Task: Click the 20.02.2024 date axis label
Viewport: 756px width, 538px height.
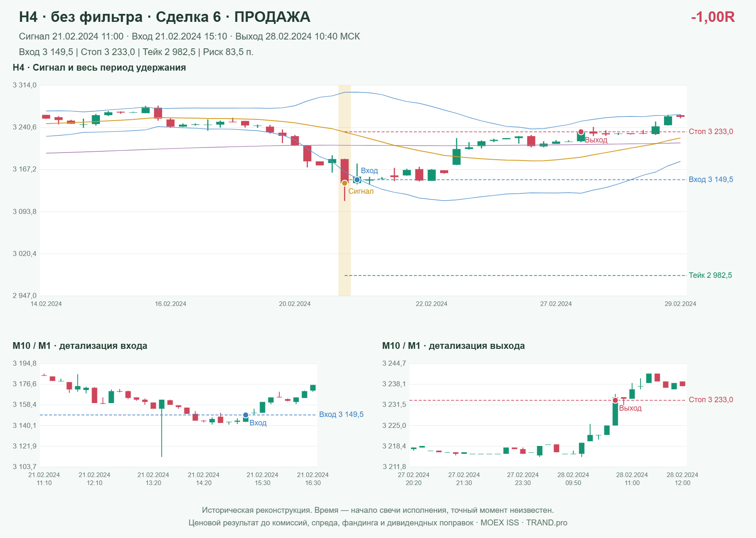Action: click(295, 304)
